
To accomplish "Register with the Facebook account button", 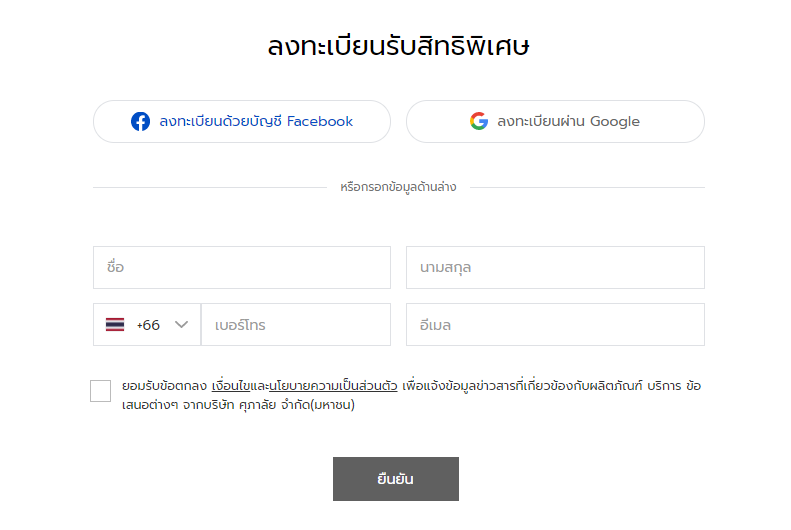I will [242, 122].
